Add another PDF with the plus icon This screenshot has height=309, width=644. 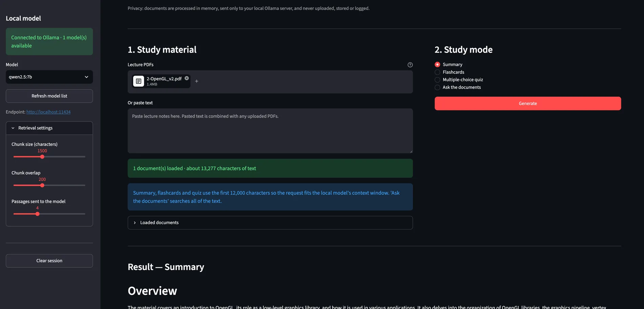coord(197,81)
